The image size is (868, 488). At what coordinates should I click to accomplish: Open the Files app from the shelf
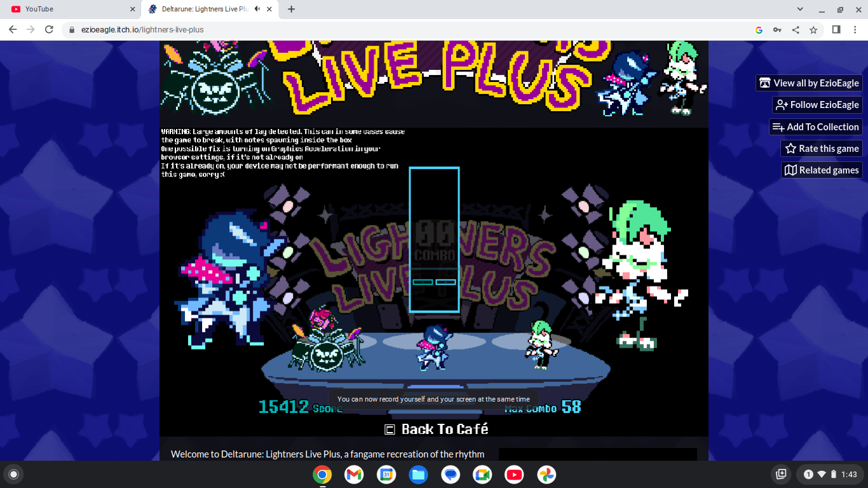(x=418, y=475)
